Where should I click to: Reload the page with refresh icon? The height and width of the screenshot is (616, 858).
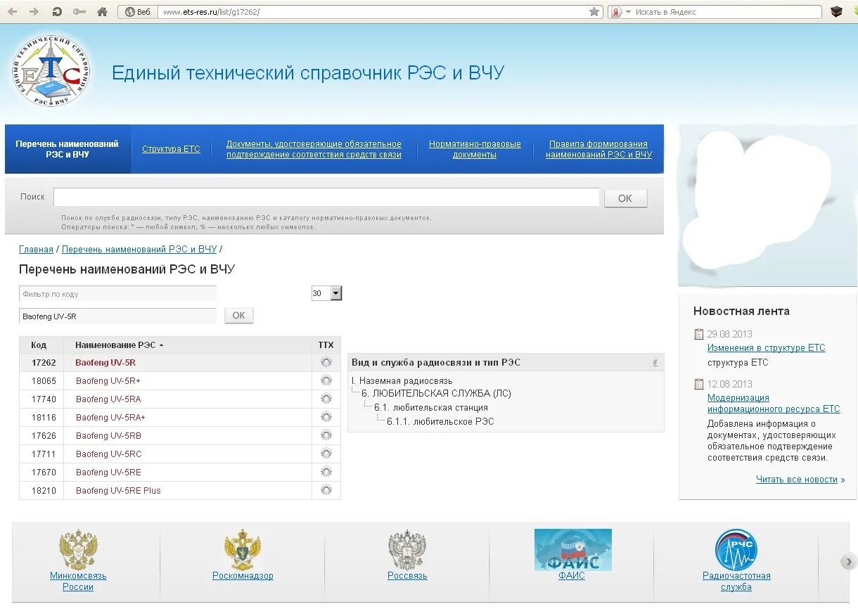tap(57, 12)
